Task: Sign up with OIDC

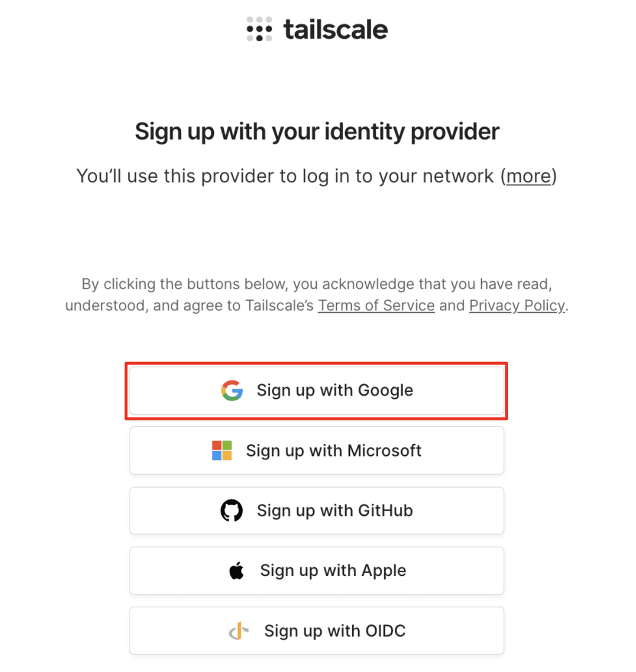Action: (x=317, y=630)
